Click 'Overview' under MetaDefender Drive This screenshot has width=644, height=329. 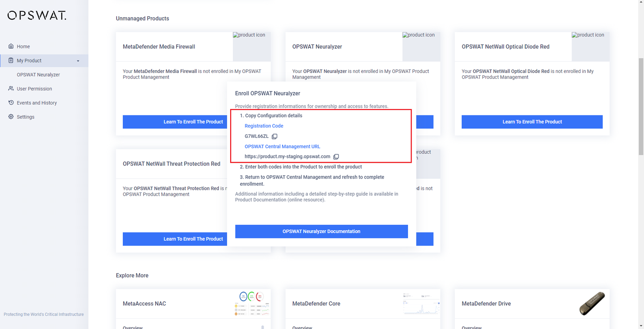coord(472,327)
